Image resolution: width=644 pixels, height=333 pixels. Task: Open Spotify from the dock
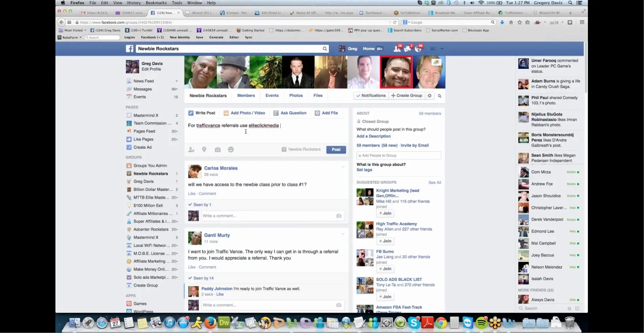pyautogui.click(x=481, y=323)
